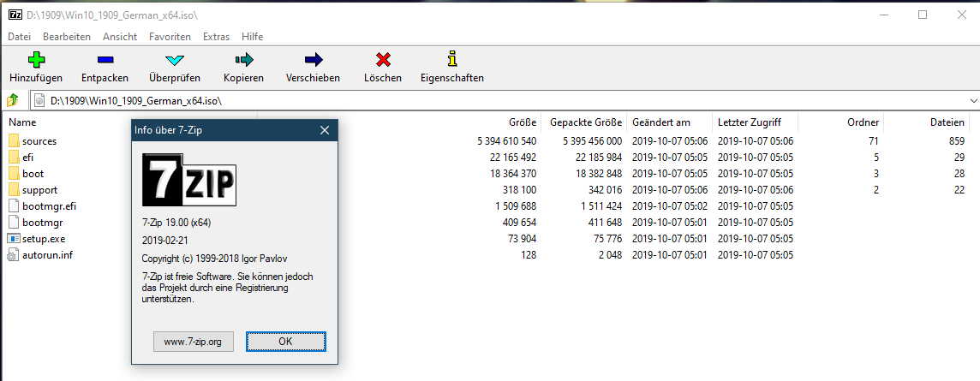The image size is (980, 381).
Task: Open the Datei menu
Action: coord(20,37)
